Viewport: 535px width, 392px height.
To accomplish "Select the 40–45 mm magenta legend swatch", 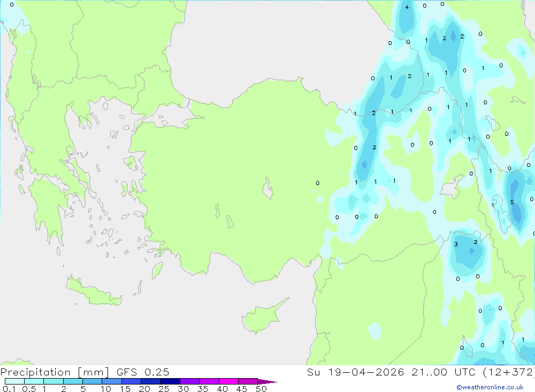I will (x=228, y=381).
